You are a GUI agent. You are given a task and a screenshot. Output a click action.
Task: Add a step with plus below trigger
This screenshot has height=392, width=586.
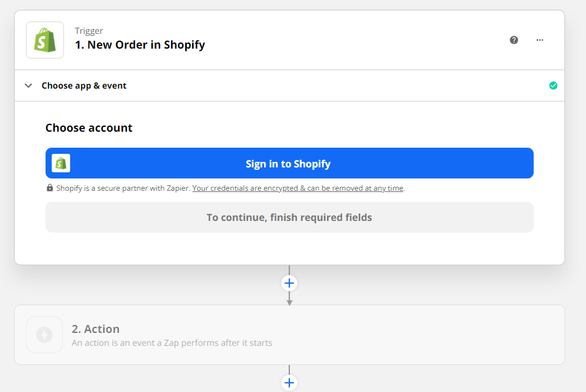tap(289, 283)
